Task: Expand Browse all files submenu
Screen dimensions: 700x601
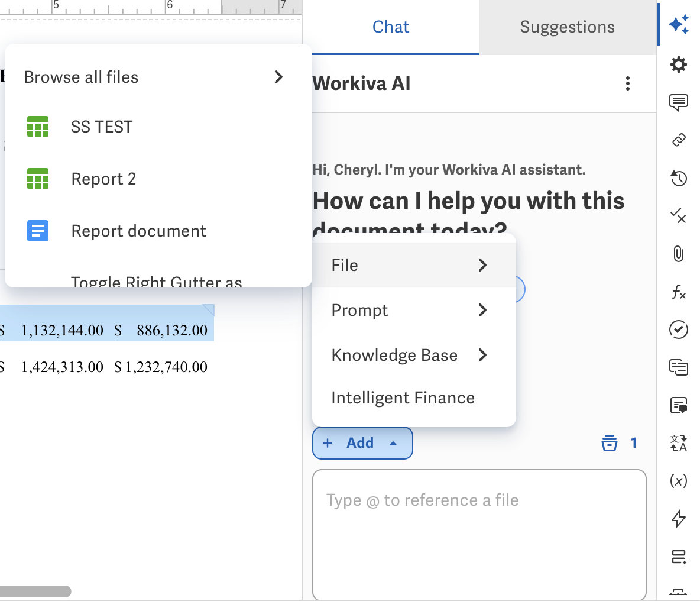Action: (x=158, y=77)
